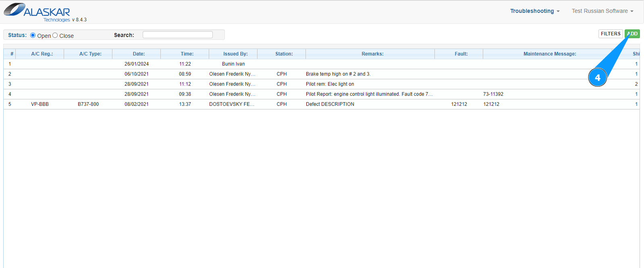The image size is (644, 268).
Task: Click the CPH station cell in row 5
Action: point(282,104)
